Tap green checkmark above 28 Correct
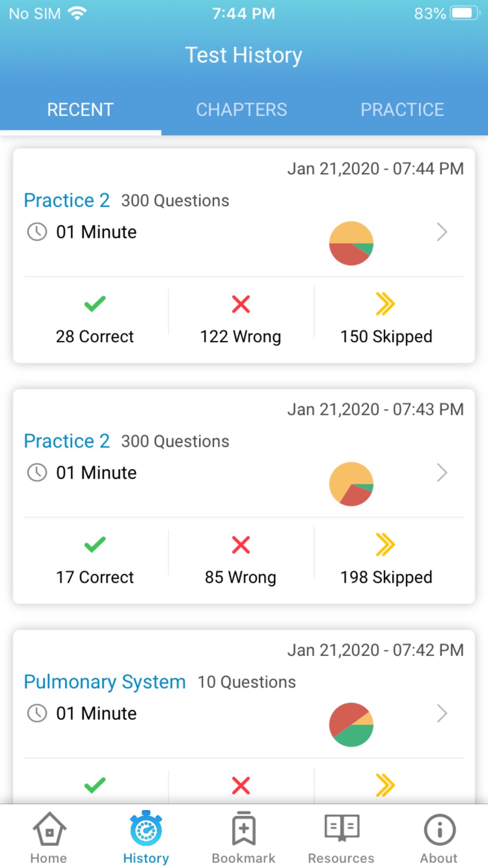 pyautogui.click(x=95, y=304)
